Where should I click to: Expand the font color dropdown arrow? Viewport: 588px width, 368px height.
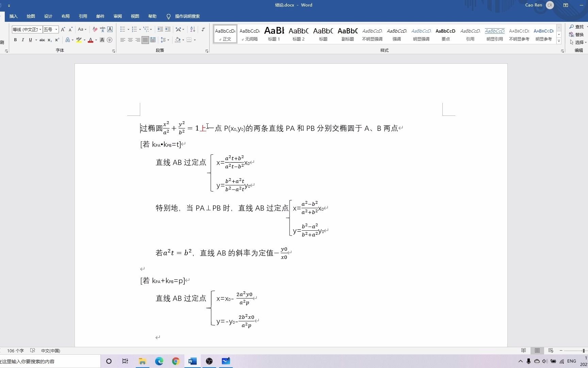(x=96, y=40)
